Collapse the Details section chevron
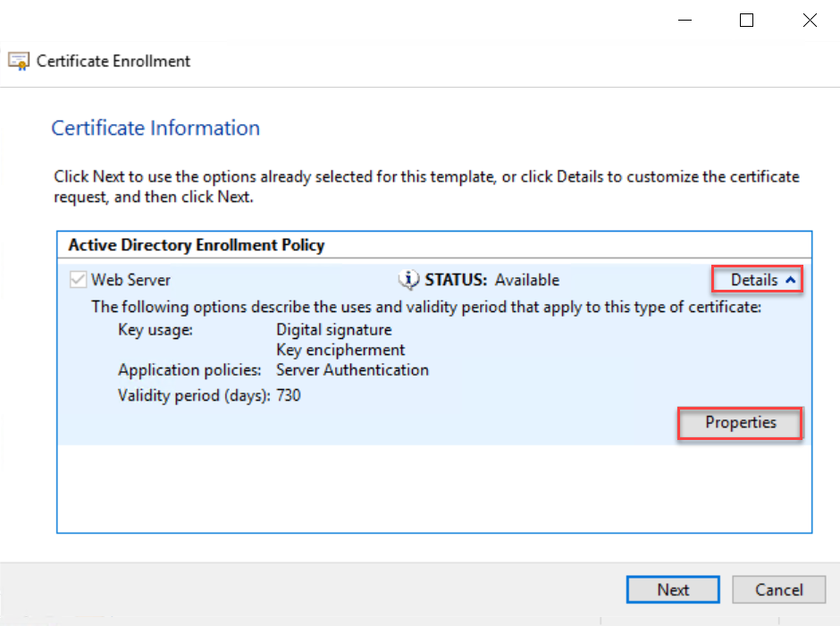The image size is (840, 626). [x=790, y=280]
